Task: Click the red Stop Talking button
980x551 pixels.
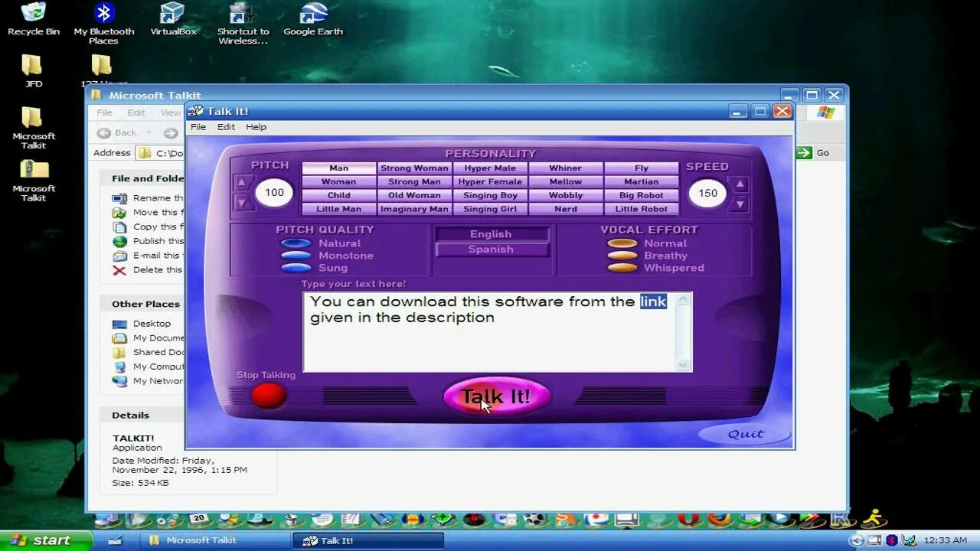Action: point(269,396)
